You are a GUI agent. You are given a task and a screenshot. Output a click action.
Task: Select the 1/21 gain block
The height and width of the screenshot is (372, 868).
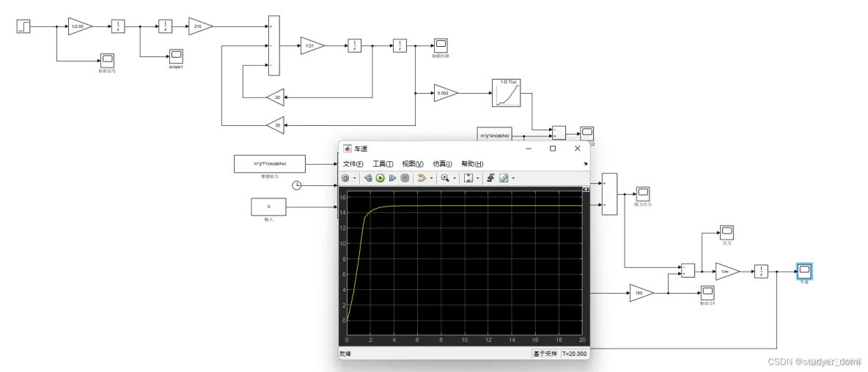point(312,46)
